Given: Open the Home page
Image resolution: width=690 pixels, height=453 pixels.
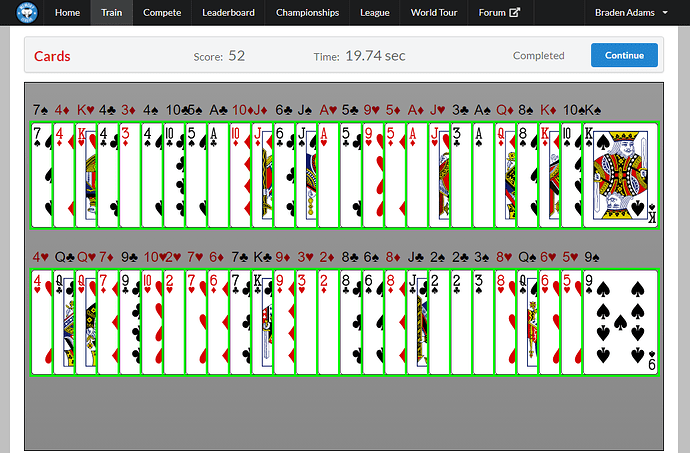Looking at the screenshot, I should [x=67, y=13].
